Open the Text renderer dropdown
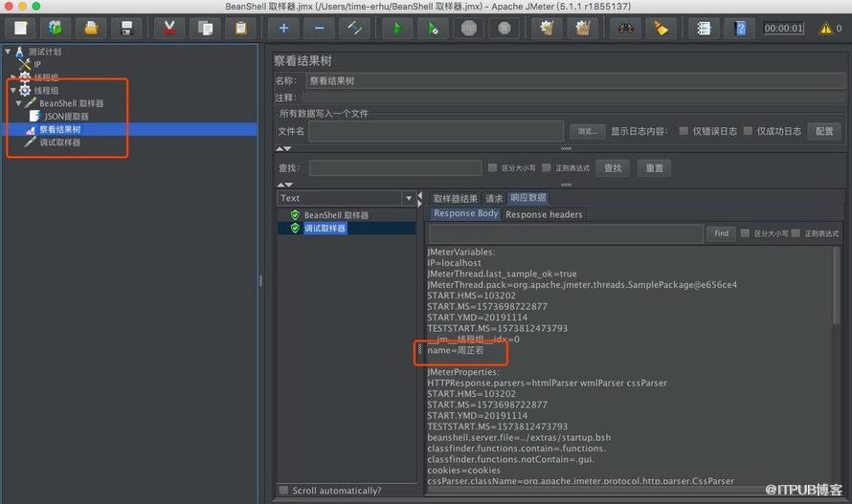 [x=409, y=198]
